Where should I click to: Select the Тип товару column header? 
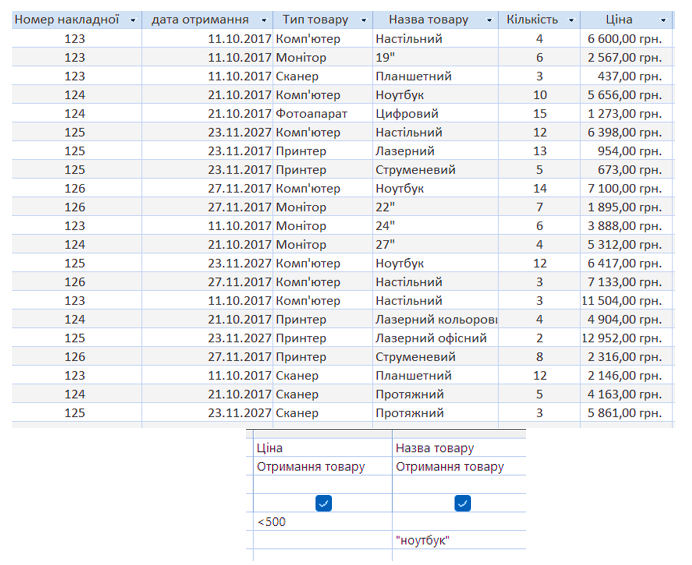pos(316,20)
